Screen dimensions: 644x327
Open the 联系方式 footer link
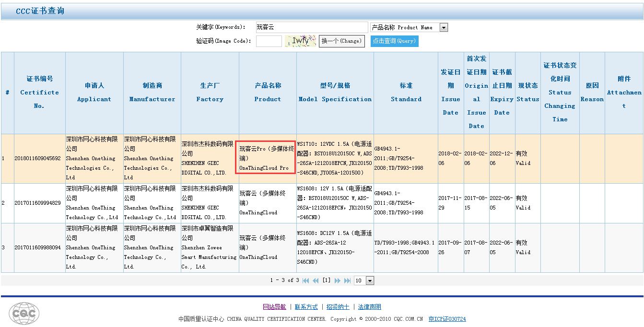tap(306, 307)
